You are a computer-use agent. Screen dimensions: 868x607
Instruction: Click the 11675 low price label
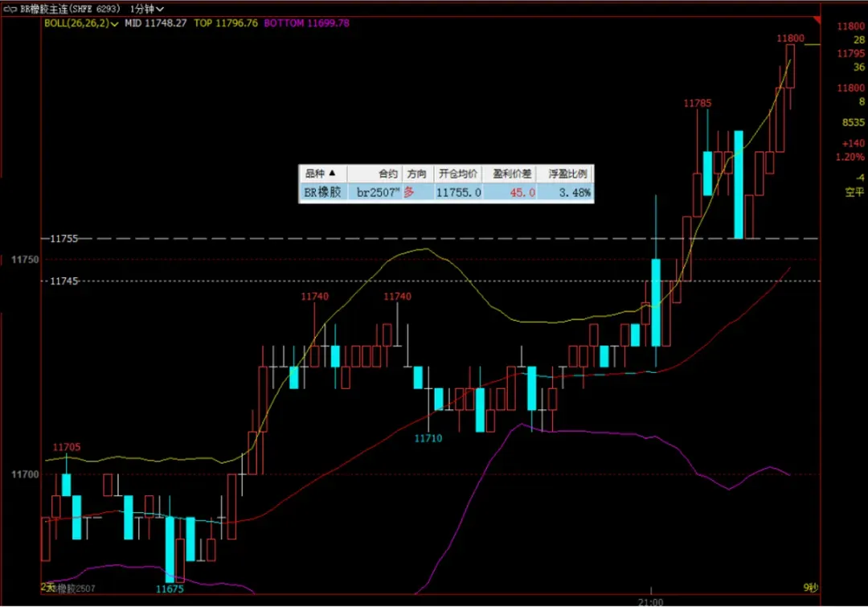170,589
